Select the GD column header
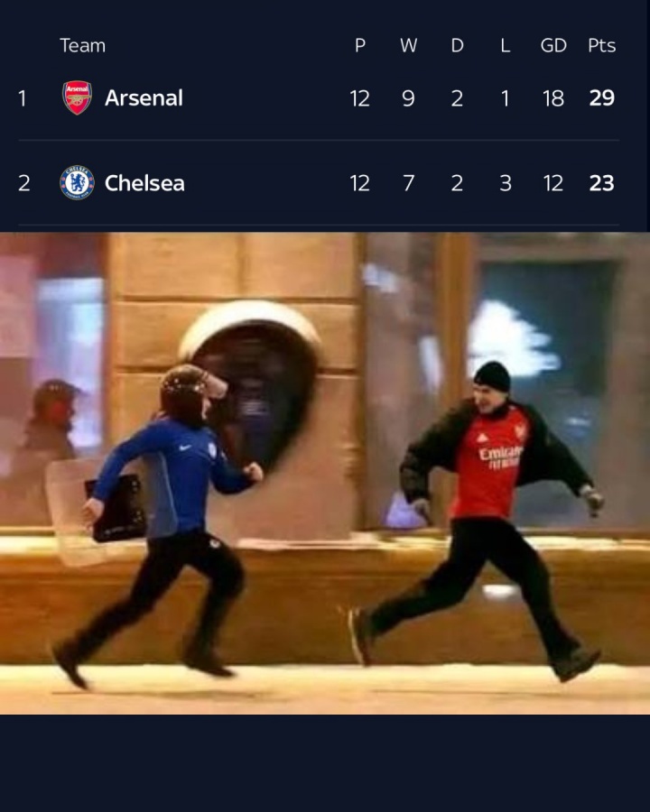Image resolution: width=650 pixels, height=812 pixels. tap(553, 46)
